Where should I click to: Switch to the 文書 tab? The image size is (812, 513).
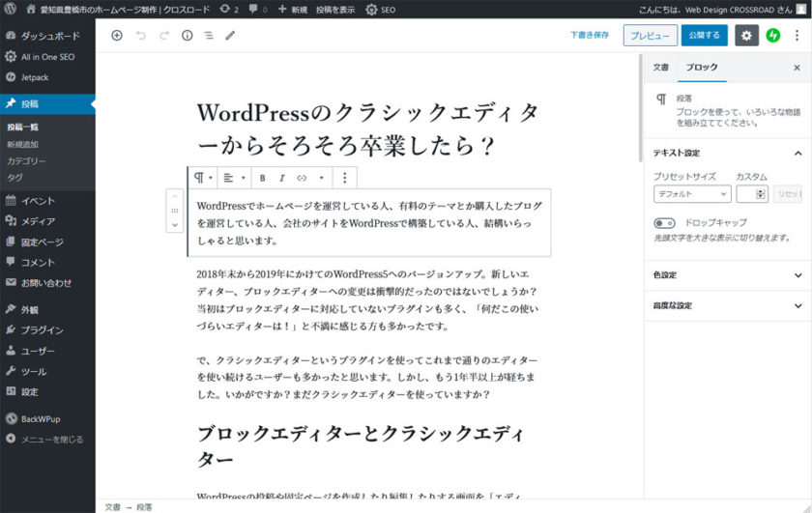point(660,68)
